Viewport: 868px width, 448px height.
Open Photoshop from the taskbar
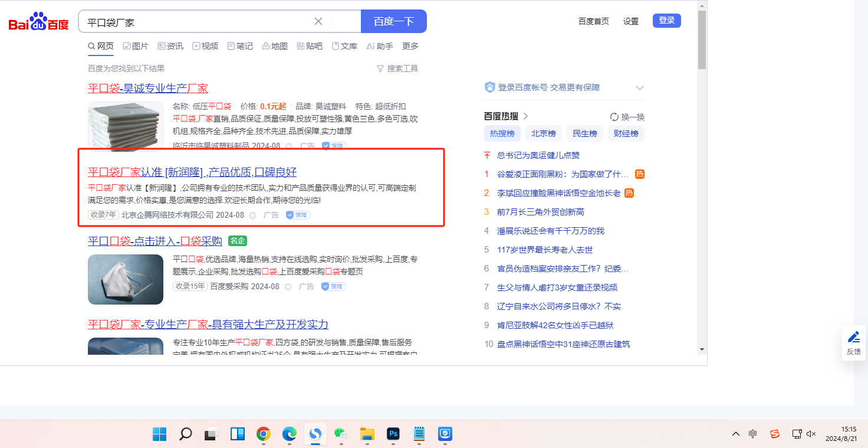(x=393, y=434)
